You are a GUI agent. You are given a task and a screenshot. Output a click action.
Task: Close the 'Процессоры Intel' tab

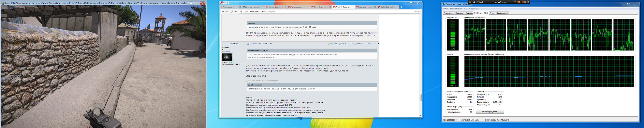308,7
